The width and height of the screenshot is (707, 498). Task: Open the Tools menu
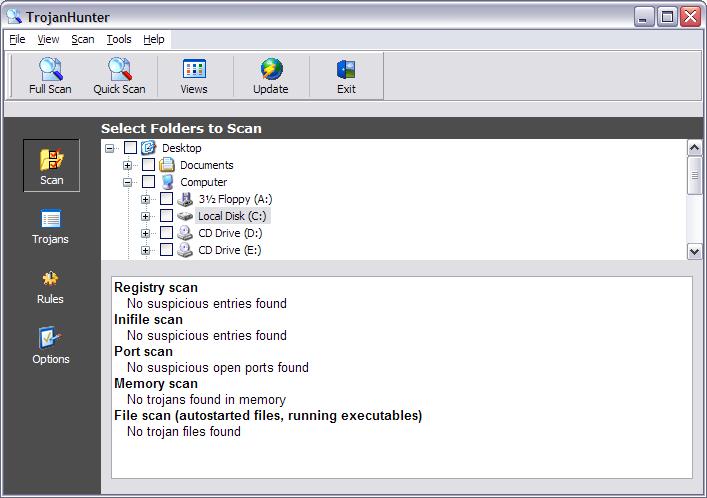click(x=119, y=39)
